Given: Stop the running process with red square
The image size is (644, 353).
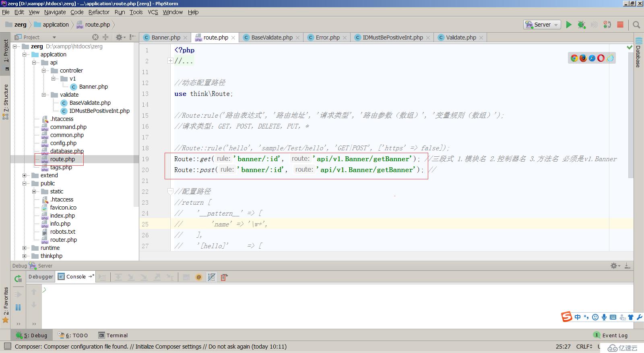Looking at the screenshot, I should (x=620, y=25).
